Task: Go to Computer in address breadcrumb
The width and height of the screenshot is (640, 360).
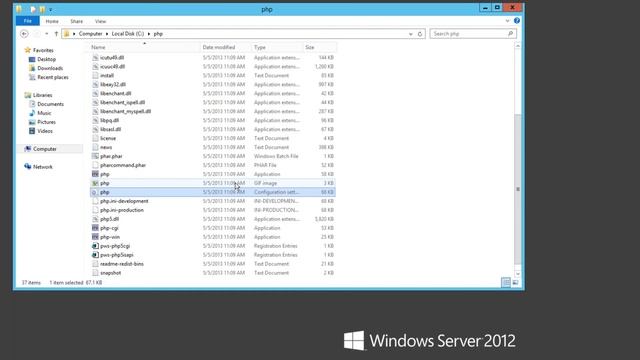Action: (91, 34)
